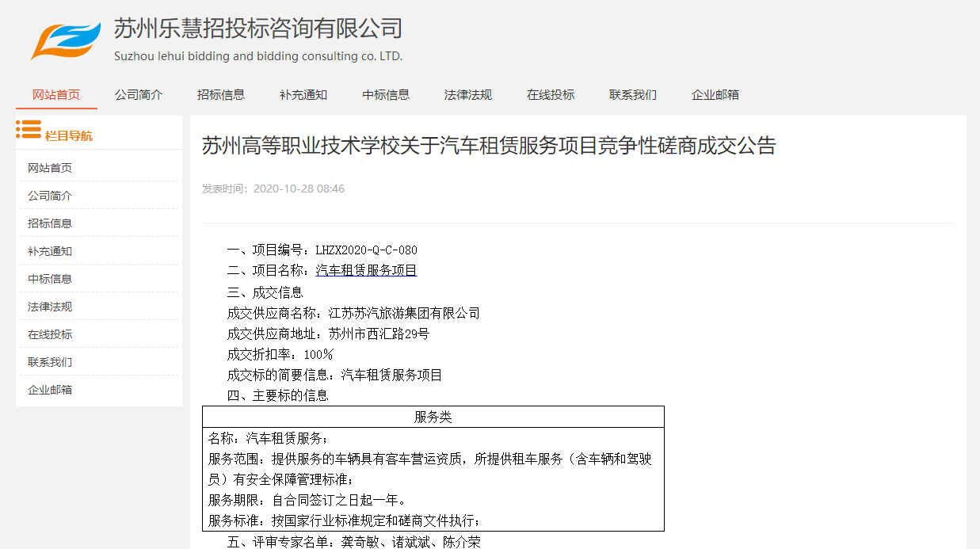This screenshot has width=980, height=549.
Task: Click the 三、成交信息 heading line
Action: 265,292
